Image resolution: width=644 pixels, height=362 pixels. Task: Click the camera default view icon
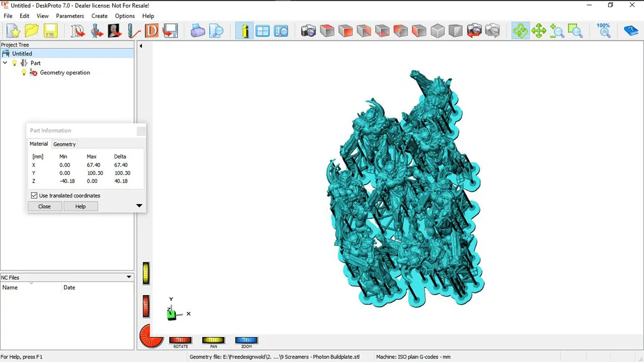[x=308, y=31]
